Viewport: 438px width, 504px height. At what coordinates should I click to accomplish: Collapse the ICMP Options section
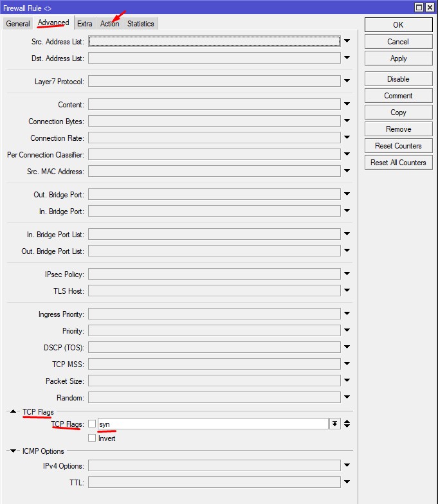(x=12, y=451)
